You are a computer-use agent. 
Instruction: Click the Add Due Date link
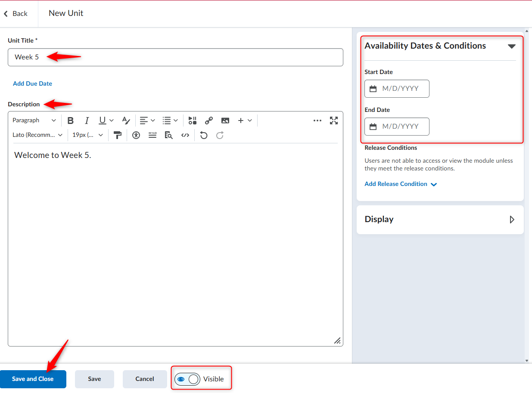(32, 84)
